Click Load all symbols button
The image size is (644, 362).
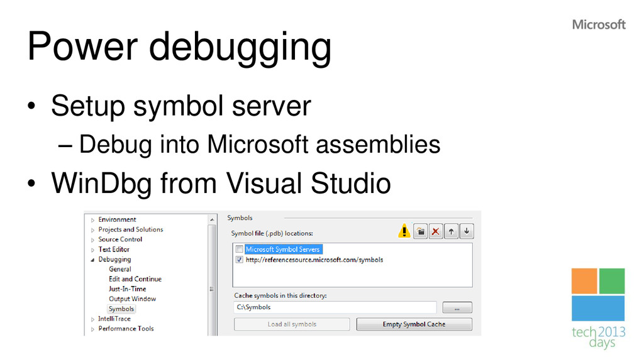pos(292,324)
